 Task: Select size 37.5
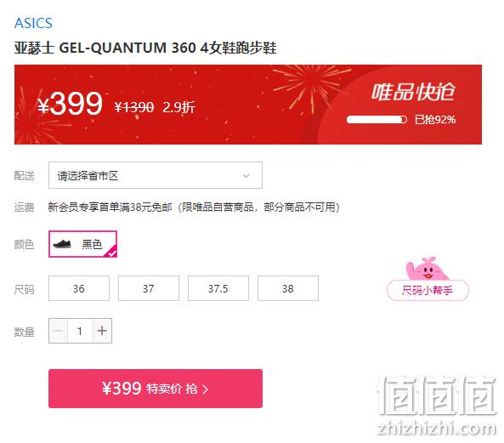coord(218,288)
